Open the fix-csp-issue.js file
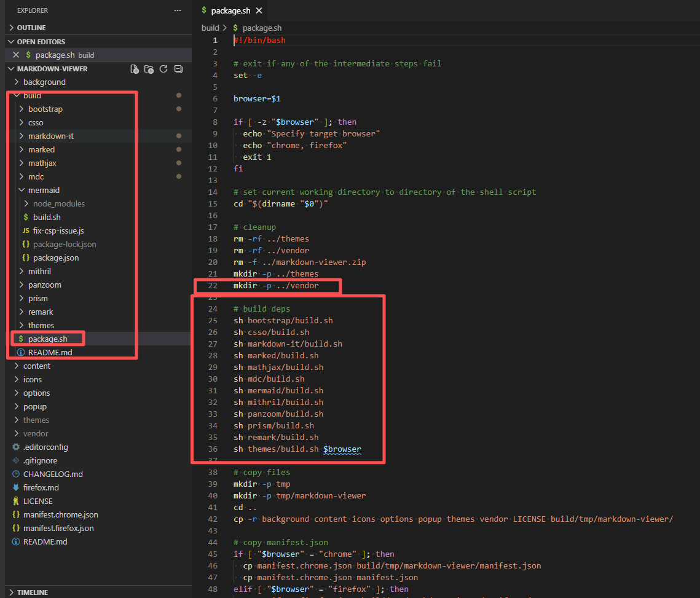 point(98,230)
